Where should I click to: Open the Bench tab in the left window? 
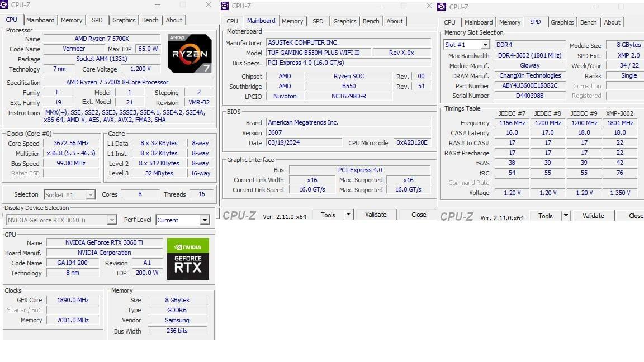(x=150, y=20)
